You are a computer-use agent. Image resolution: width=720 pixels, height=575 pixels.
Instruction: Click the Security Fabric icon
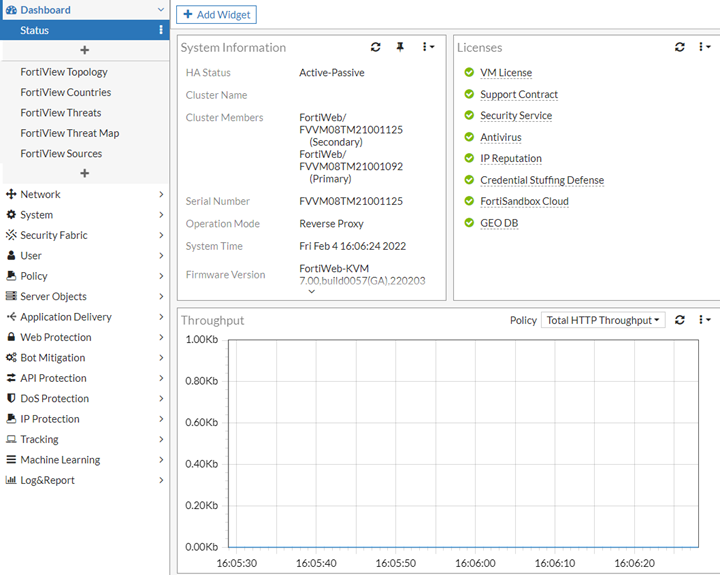click(x=11, y=235)
